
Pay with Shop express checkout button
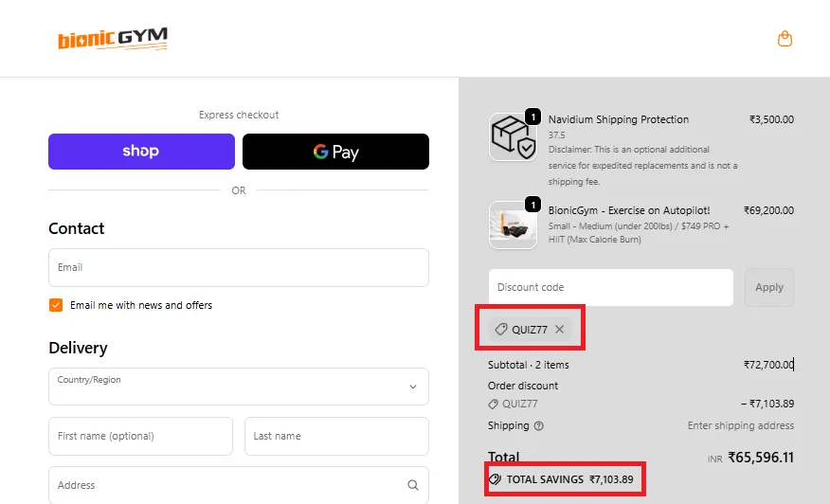click(x=141, y=152)
